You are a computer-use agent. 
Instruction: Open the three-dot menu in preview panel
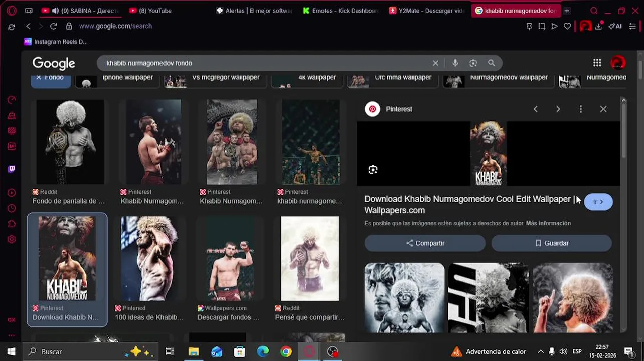coord(581,109)
